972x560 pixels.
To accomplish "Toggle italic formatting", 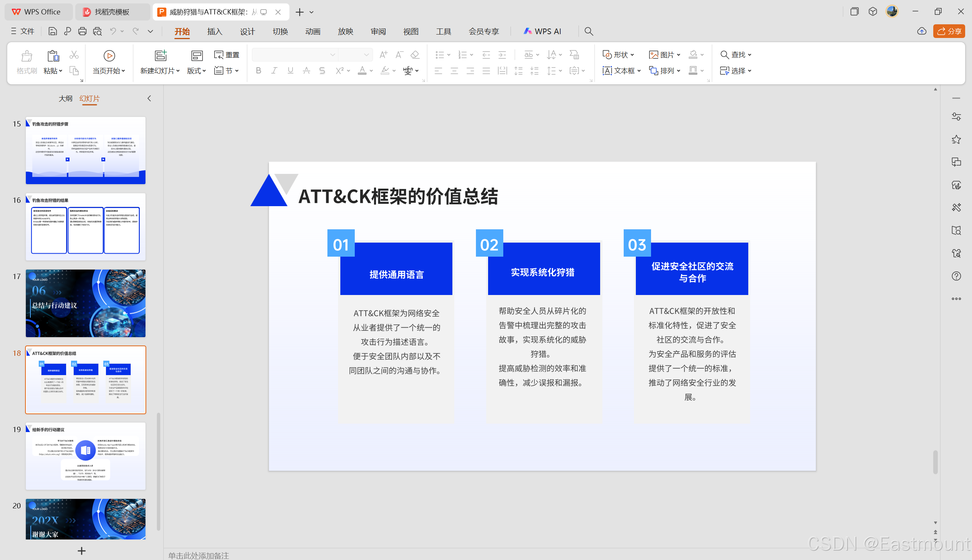I will (274, 70).
